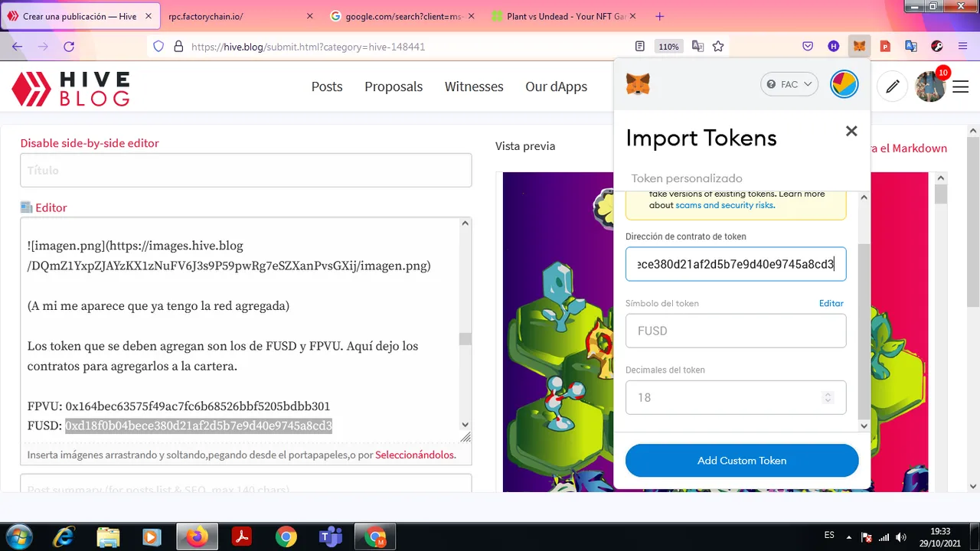Toggle reader view icon in address bar
980x551 pixels.
pyautogui.click(x=640, y=47)
